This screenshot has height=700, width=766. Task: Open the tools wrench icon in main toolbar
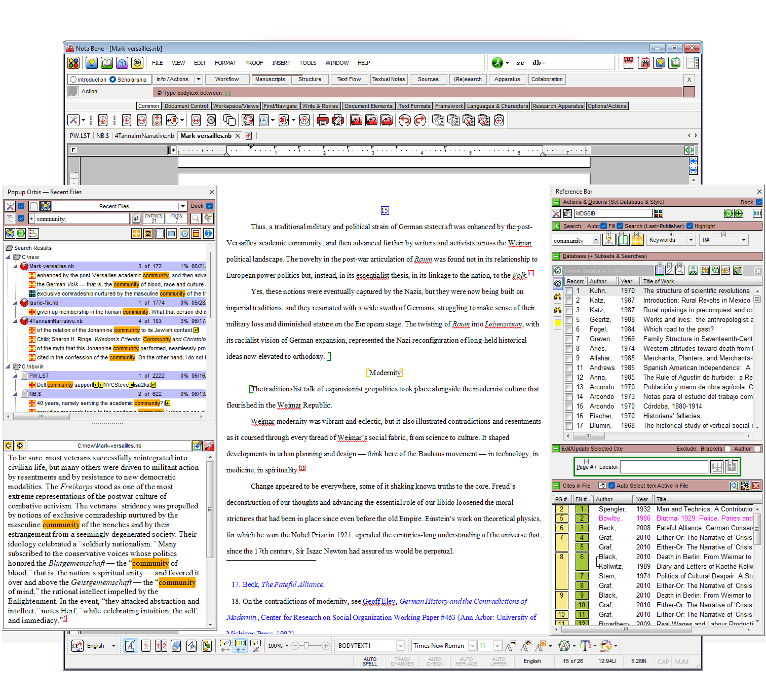coord(74,120)
